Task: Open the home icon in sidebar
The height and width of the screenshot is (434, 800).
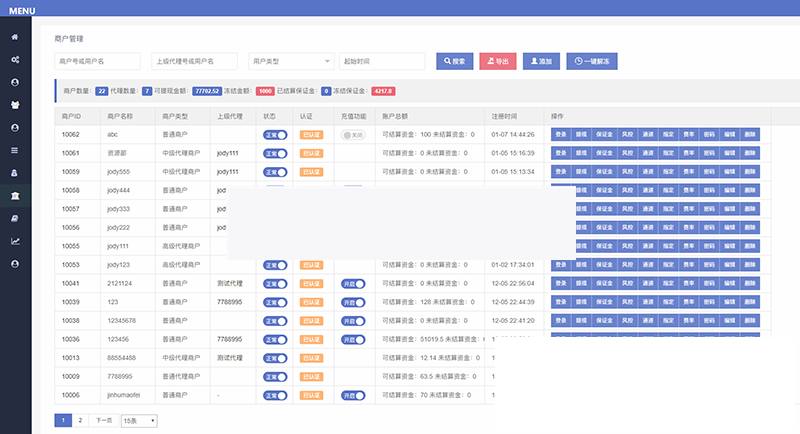Action: (x=15, y=37)
